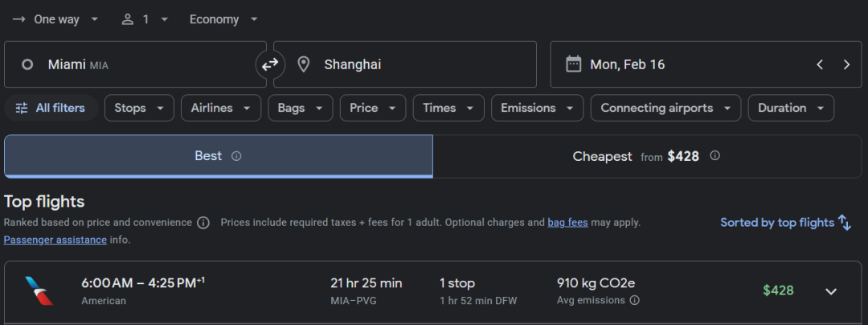868x325 pixels.
Task: Open the bag fees link
Action: pyautogui.click(x=567, y=223)
